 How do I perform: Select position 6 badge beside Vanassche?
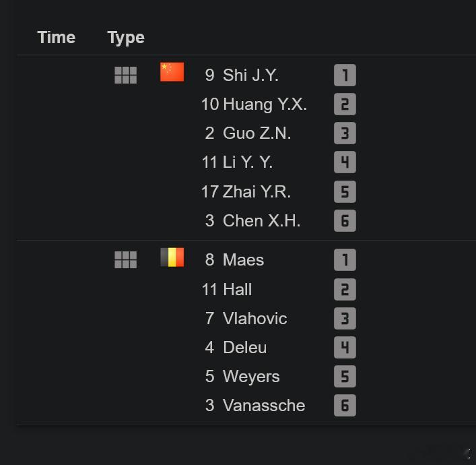(x=345, y=406)
